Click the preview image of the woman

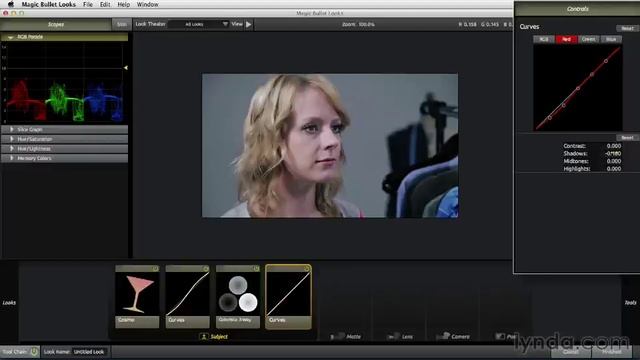click(330, 146)
